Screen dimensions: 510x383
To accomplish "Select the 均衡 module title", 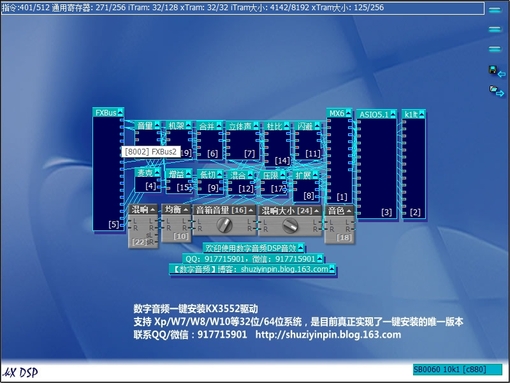I will pos(173,210).
